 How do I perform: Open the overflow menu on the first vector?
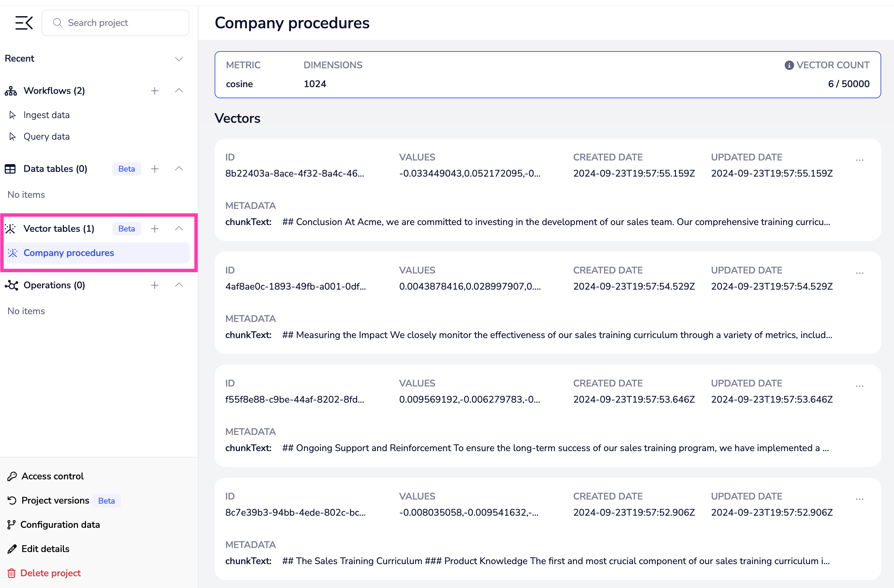point(860,160)
